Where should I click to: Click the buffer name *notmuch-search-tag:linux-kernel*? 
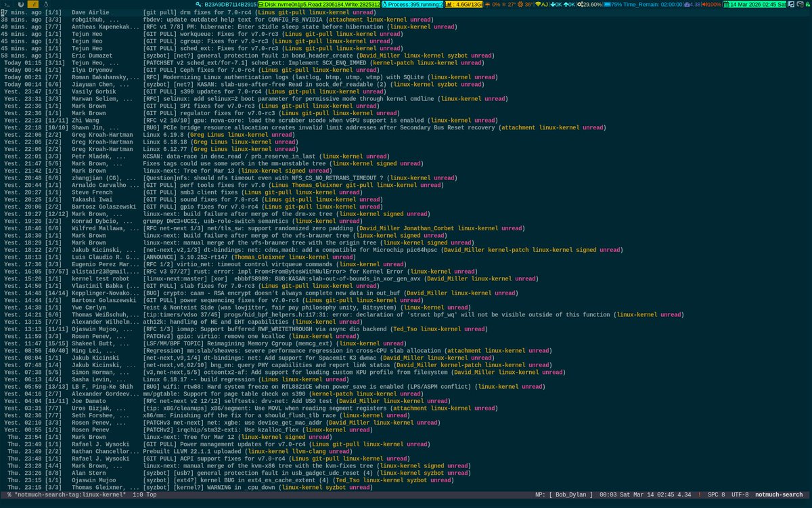click(x=70, y=495)
